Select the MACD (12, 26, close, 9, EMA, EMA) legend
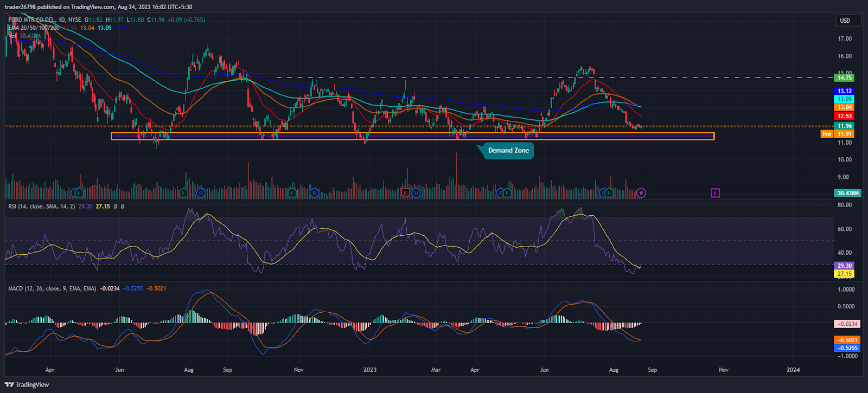 pos(52,288)
